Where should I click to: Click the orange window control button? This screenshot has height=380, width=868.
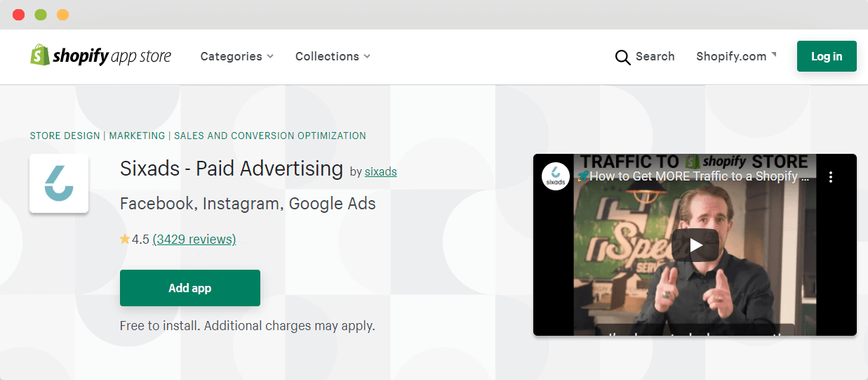click(x=62, y=15)
